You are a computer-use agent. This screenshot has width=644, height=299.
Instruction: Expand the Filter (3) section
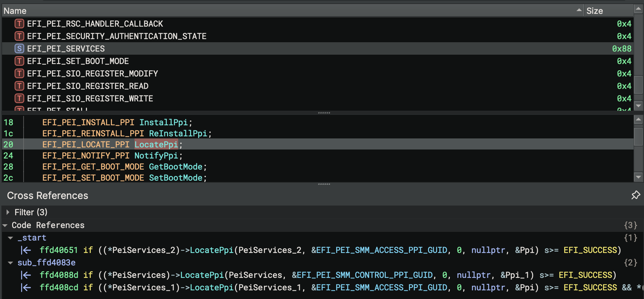[x=8, y=212]
